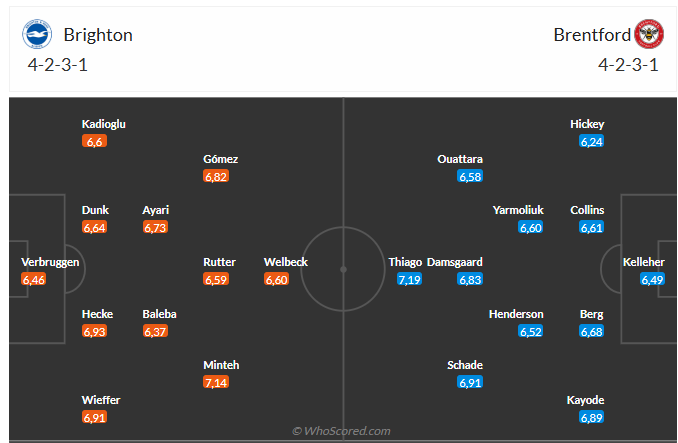
Task: Click Thiago's 7,19 rating badge
Action: click(409, 280)
